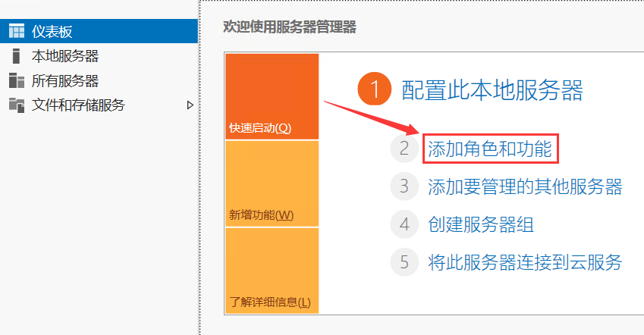
Task: Select 本地服务器 in the sidebar
Action: click(x=99, y=56)
